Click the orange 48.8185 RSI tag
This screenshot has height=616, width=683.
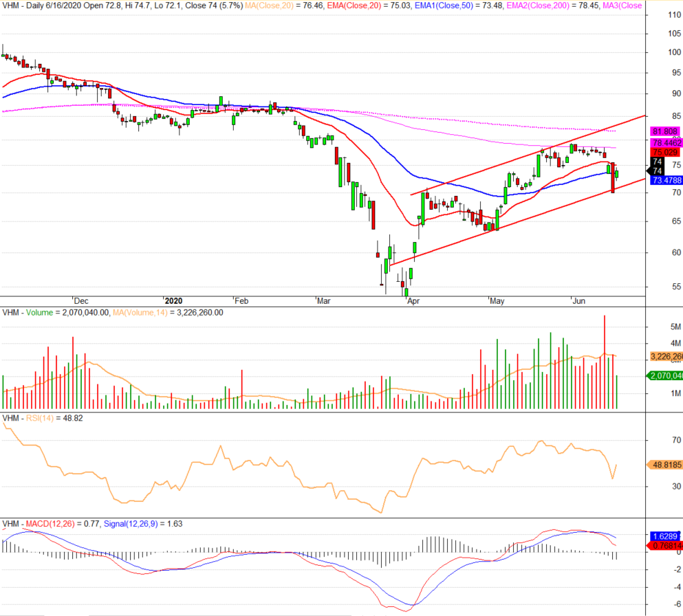(x=664, y=465)
